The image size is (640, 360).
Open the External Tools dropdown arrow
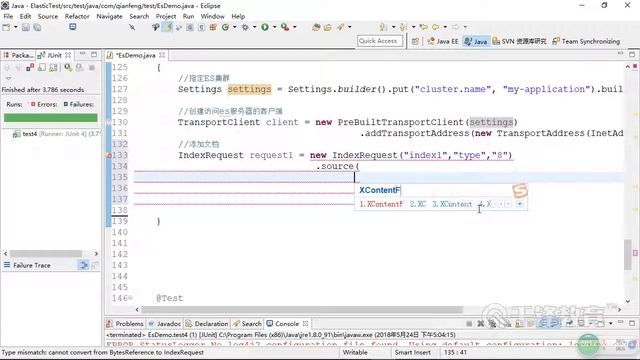point(294,27)
